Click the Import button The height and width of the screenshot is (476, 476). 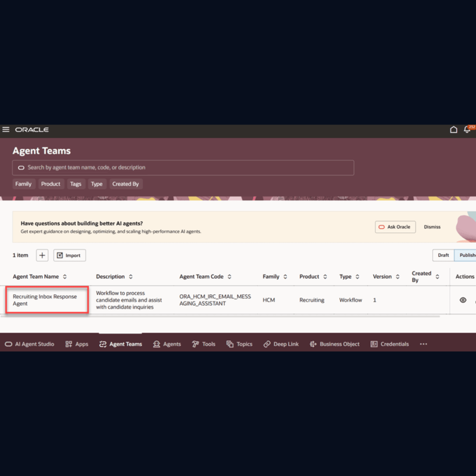69,255
